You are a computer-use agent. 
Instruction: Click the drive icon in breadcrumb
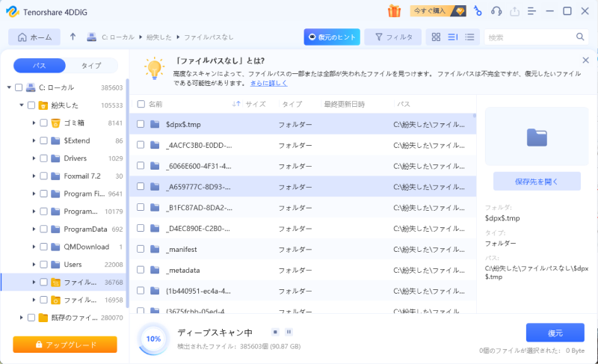pos(91,37)
